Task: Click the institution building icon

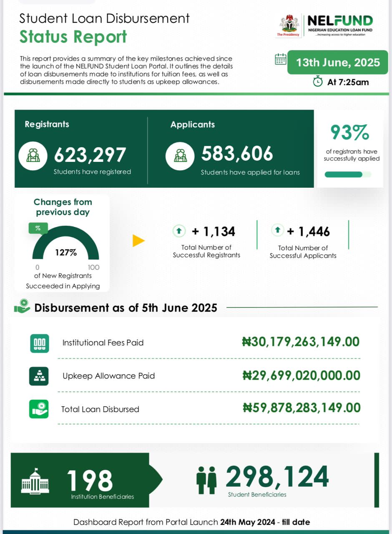Action: [x=35, y=480]
